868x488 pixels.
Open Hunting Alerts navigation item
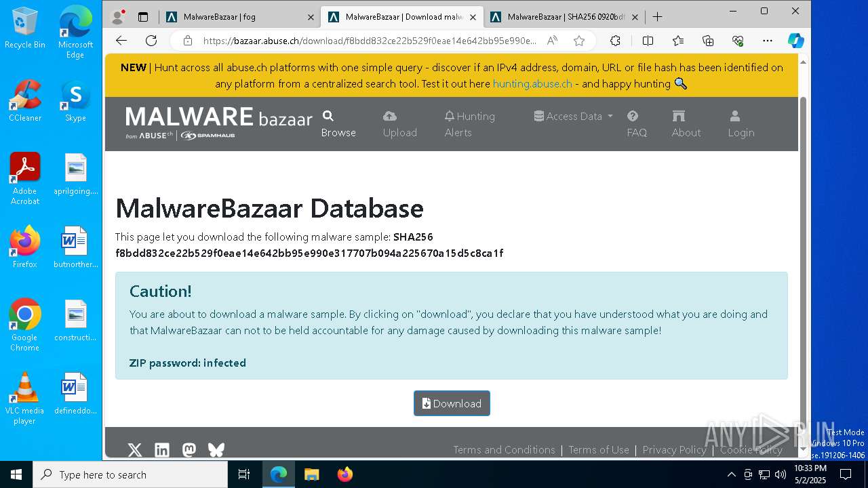(470, 124)
